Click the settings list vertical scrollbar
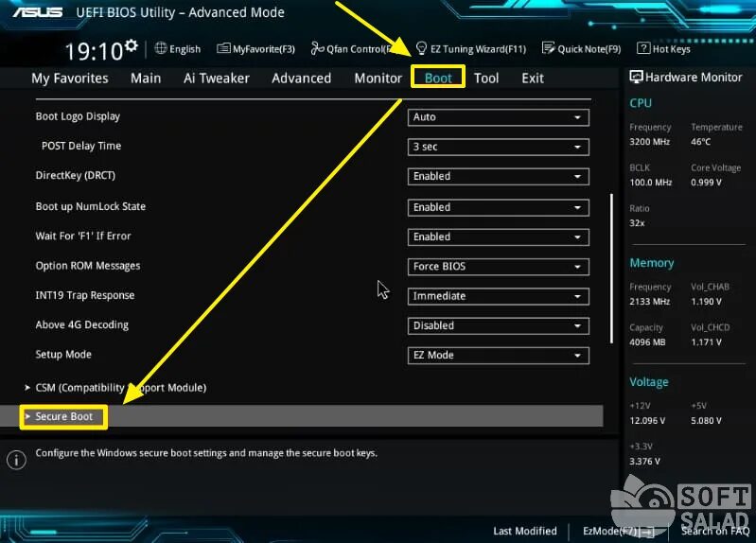The width and height of the screenshot is (756, 543). click(612, 268)
